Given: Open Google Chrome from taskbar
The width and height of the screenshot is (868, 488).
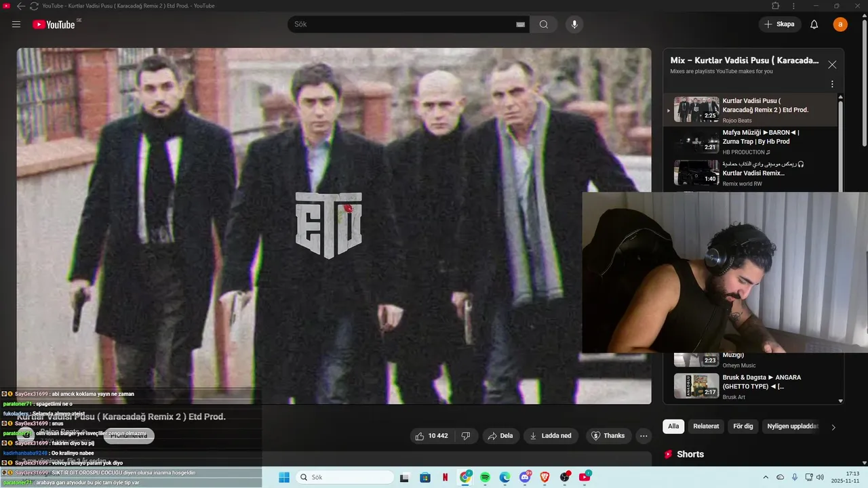Looking at the screenshot, I should coord(465,477).
